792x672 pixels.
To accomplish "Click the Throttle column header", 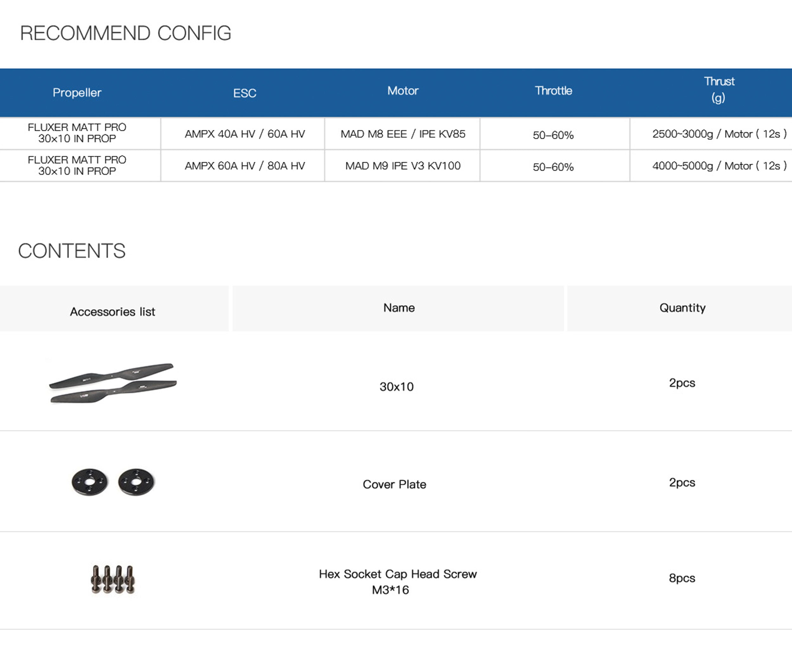I will 553,91.
